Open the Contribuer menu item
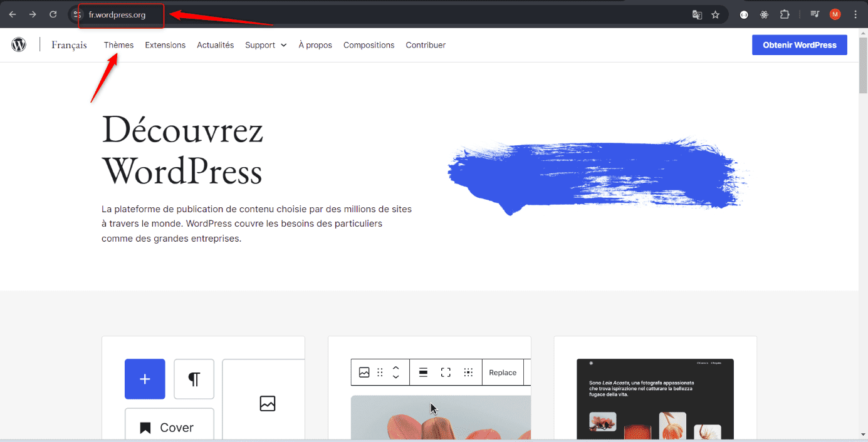The image size is (868, 442). pos(426,45)
